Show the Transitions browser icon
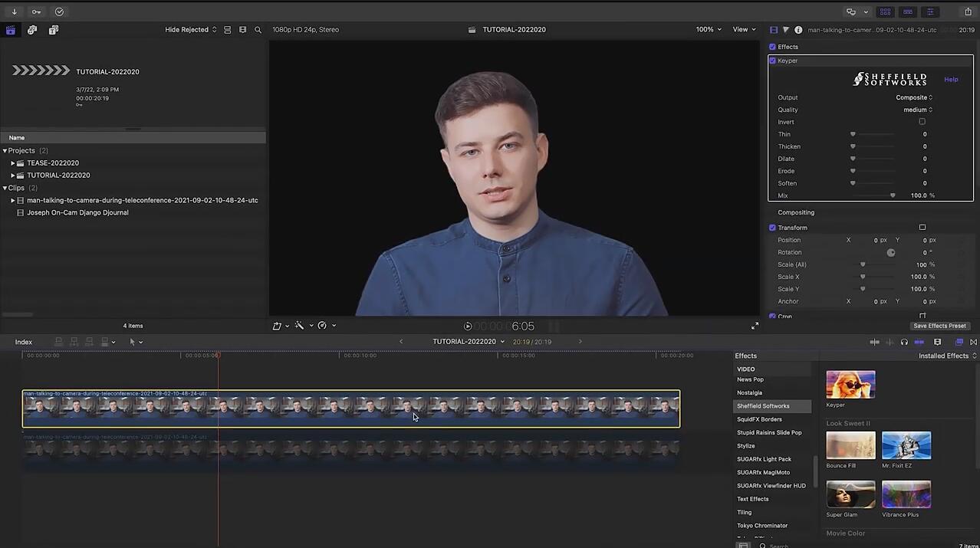 (974, 342)
